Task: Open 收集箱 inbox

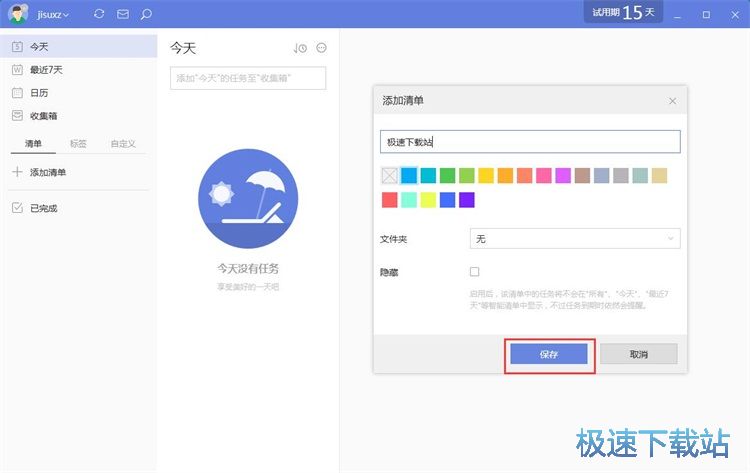Action: click(78, 116)
